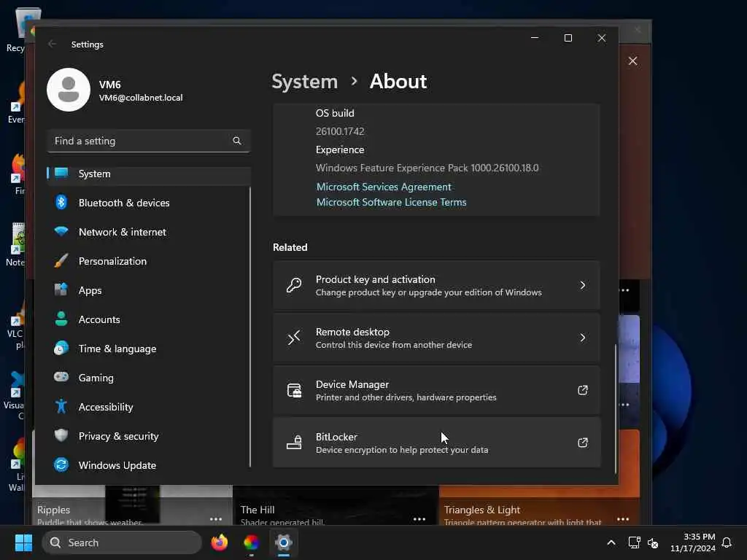Open Remote desktop settings card

[x=436, y=338]
